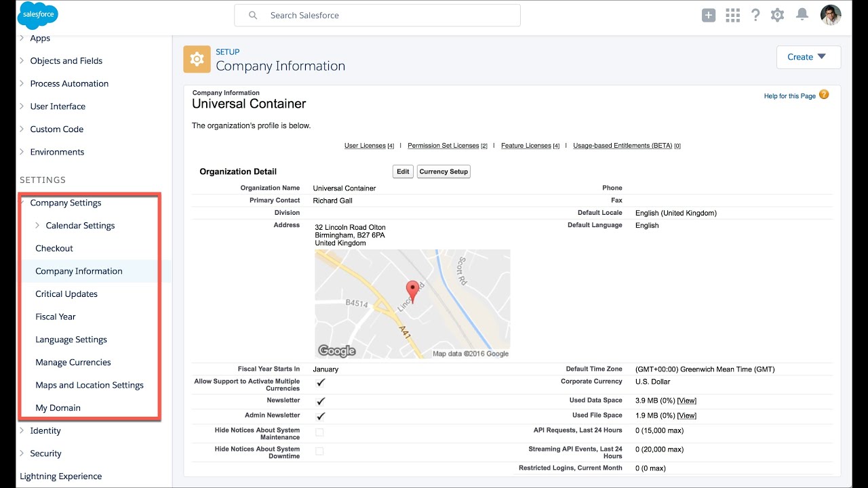Click the U.S. Dollar corporate currency value
Screen dimensions: 868x488
[653, 382]
